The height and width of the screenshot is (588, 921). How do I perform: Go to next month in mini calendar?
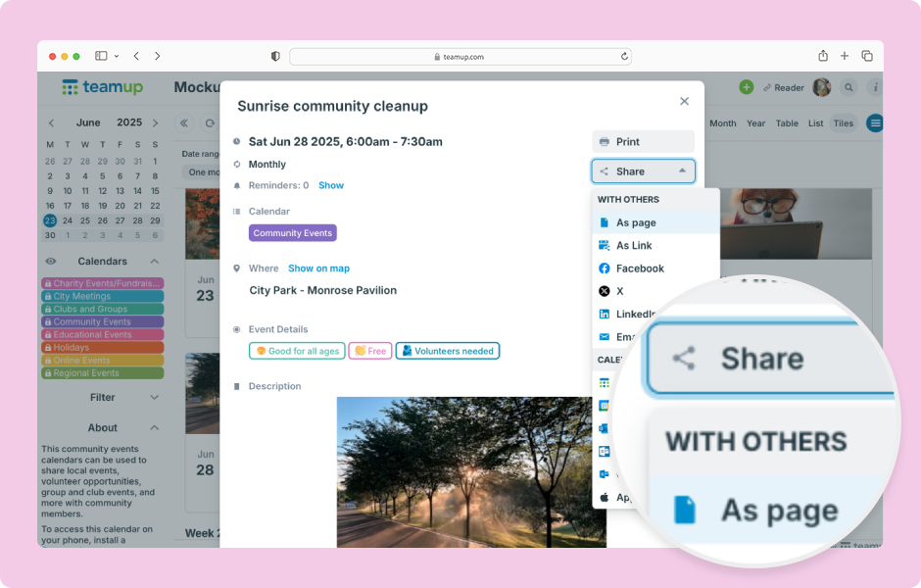[155, 122]
